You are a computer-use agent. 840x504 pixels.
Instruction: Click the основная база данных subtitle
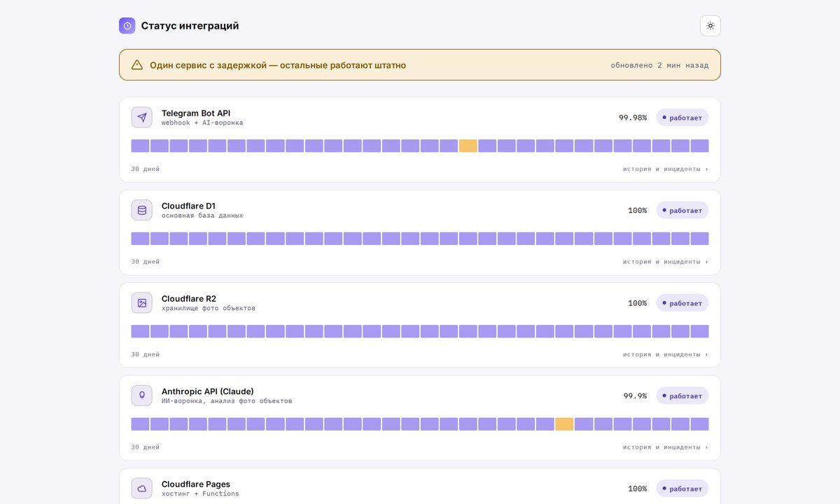[202, 216]
